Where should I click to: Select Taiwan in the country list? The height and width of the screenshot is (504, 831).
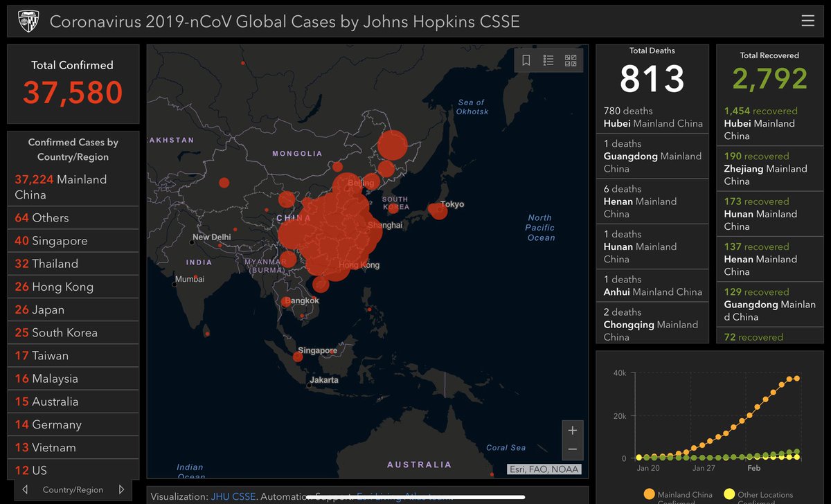[x=73, y=355]
